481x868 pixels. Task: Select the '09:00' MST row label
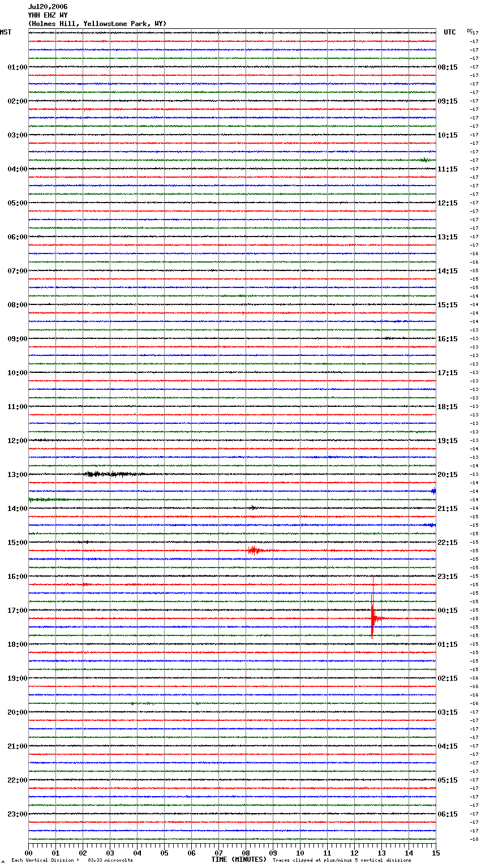click(x=18, y=339)
